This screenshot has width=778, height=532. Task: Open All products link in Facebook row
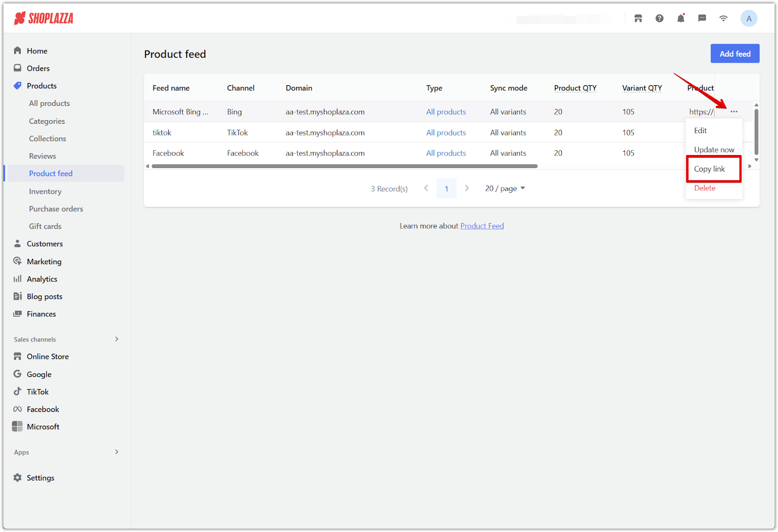click(x=446, y=153)
